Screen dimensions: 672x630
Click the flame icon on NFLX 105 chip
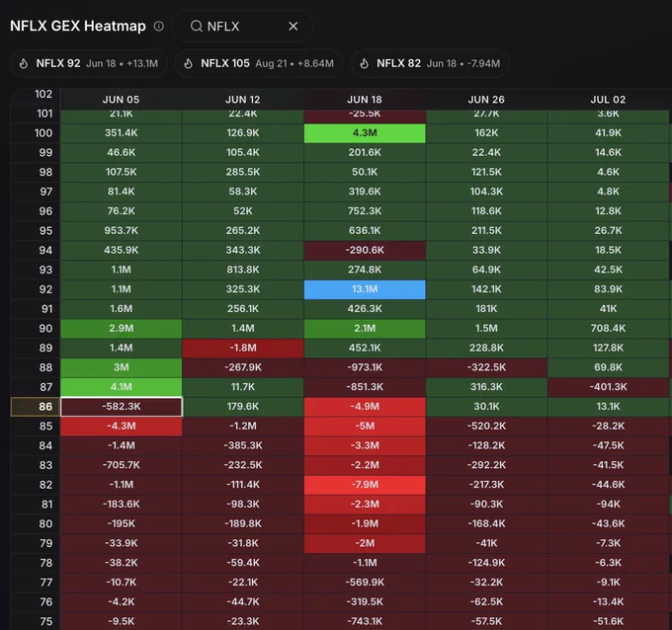click(x=188, y=63)
